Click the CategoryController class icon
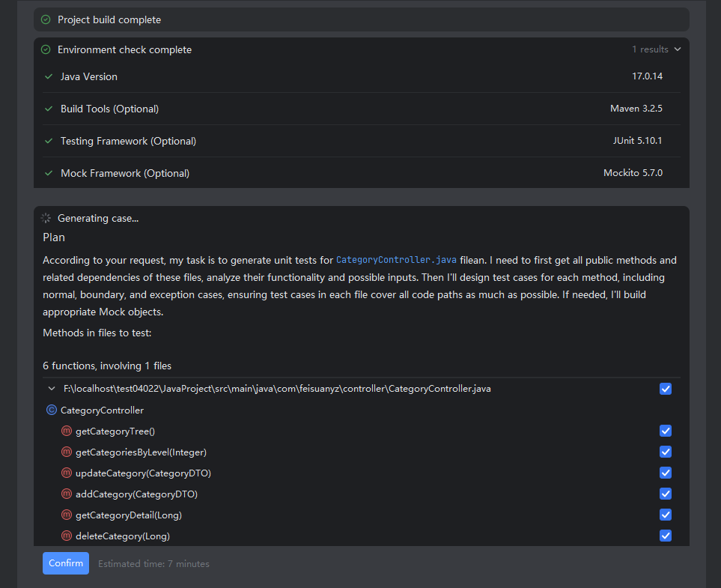This screenshot has width=721, height=588. pyautogui.click(x=52, y=410)
